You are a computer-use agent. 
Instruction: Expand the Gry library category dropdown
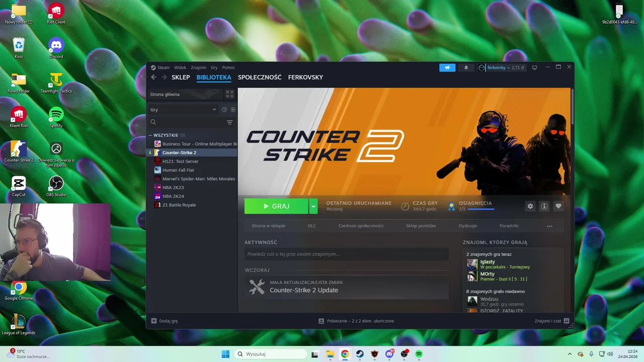184,110
